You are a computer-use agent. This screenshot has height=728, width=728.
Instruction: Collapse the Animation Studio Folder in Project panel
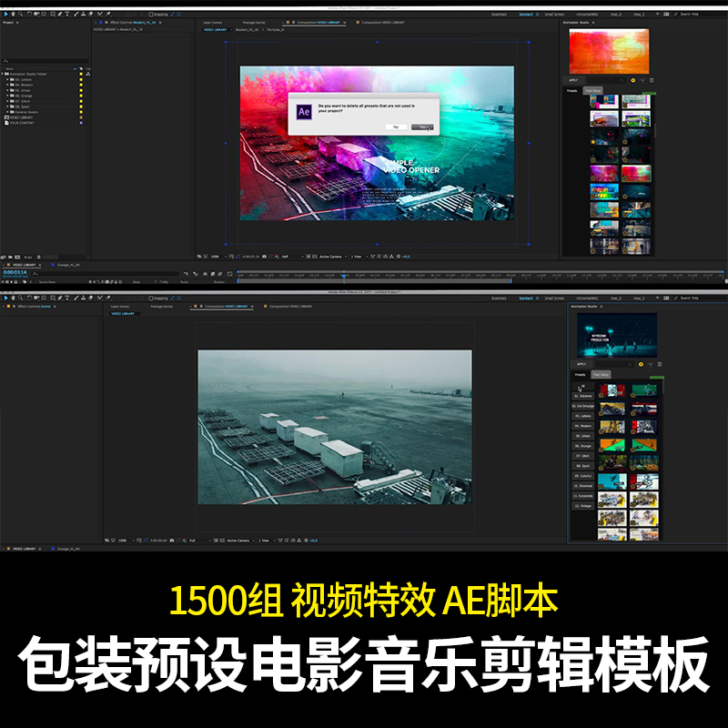click(x=3, y=74)
